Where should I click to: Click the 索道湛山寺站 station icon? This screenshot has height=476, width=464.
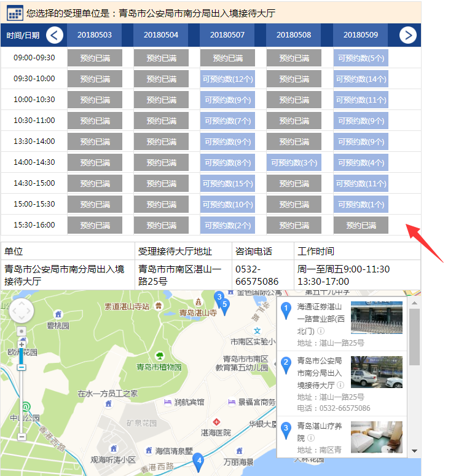[159, 306]
